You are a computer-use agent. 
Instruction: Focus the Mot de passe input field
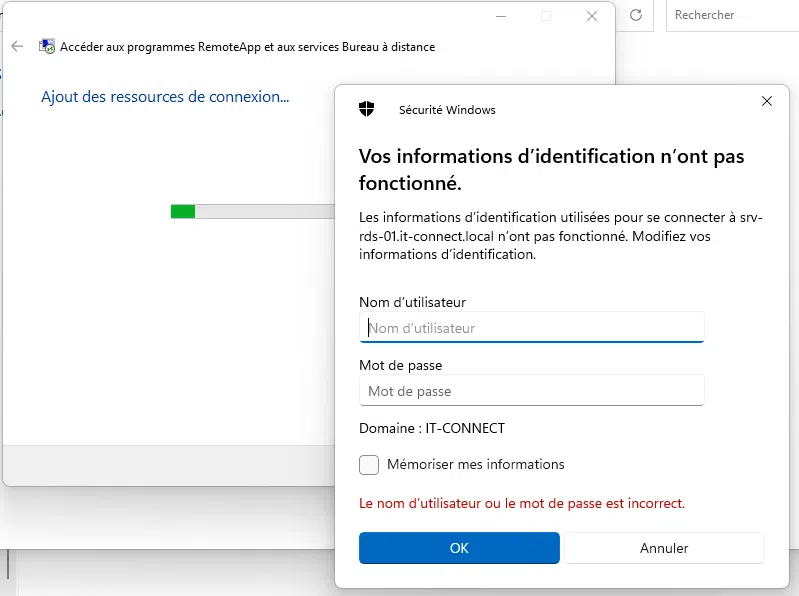tap(531, 391)
